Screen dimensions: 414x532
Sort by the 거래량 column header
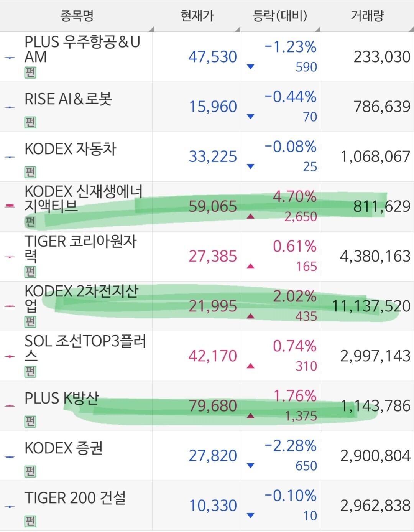(x=367, y=16)
